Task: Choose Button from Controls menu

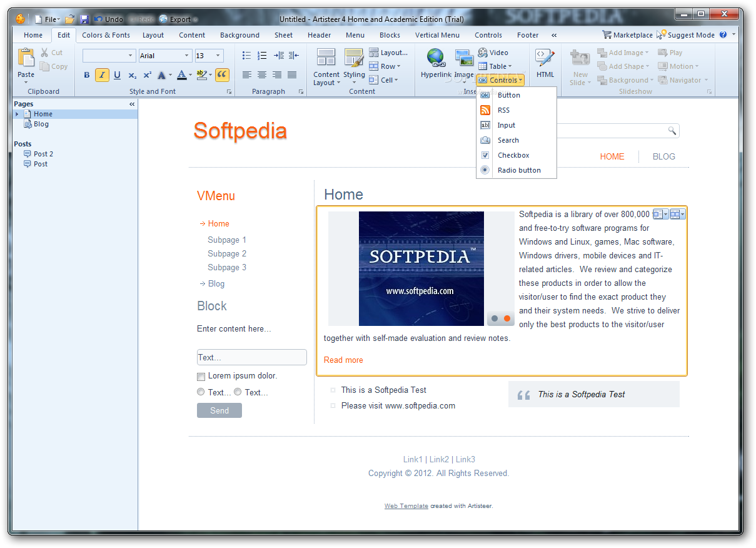Action: [516, 95]
